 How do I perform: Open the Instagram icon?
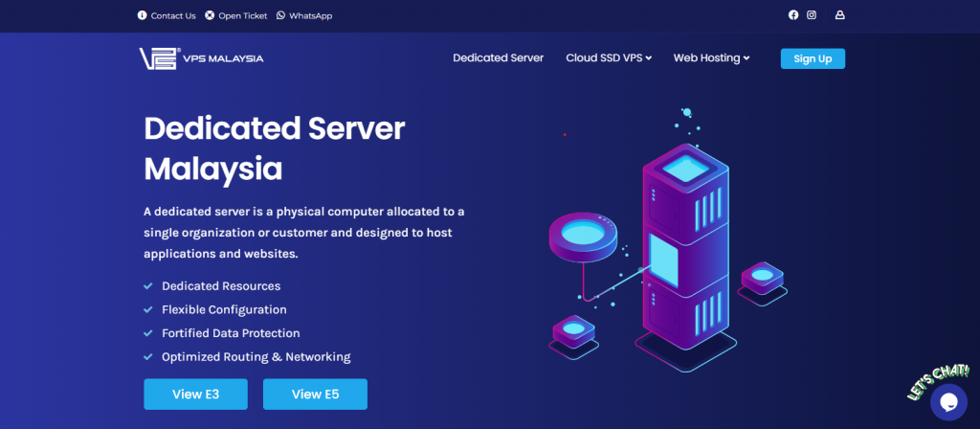click(812, 15)
